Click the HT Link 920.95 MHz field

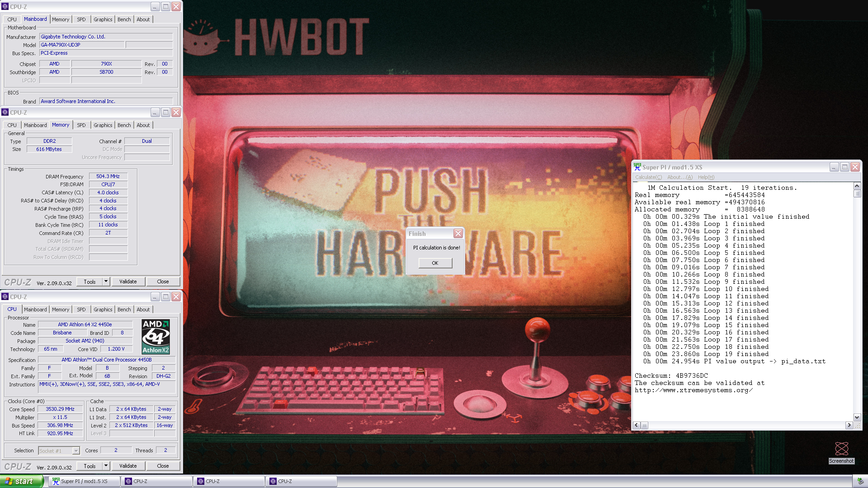point(60,433)
